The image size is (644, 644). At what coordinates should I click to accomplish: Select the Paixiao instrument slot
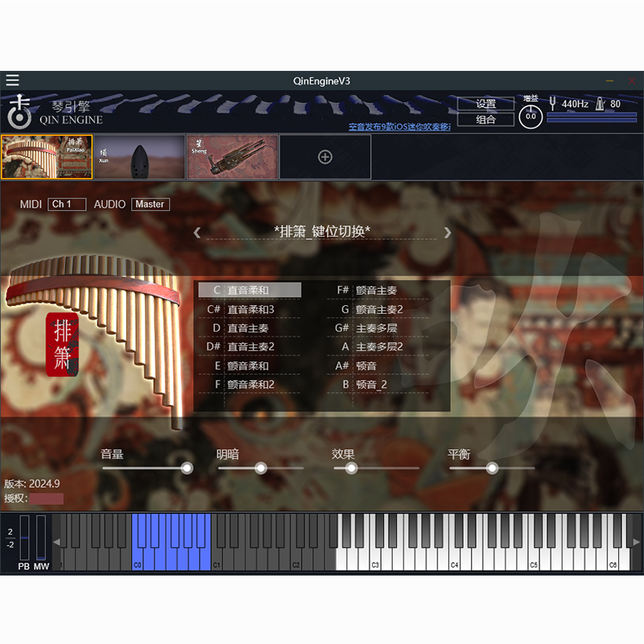pyautogui.click(x=47, y=157)
